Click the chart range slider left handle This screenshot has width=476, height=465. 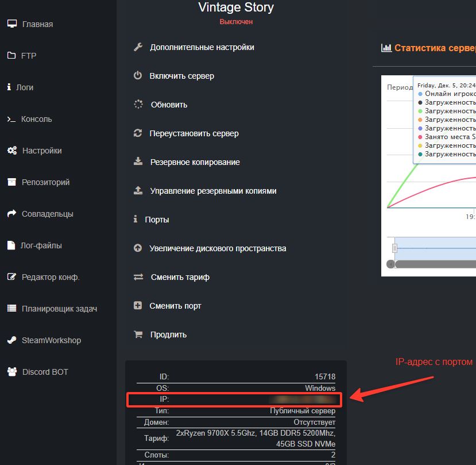click(x=394, y=248)
